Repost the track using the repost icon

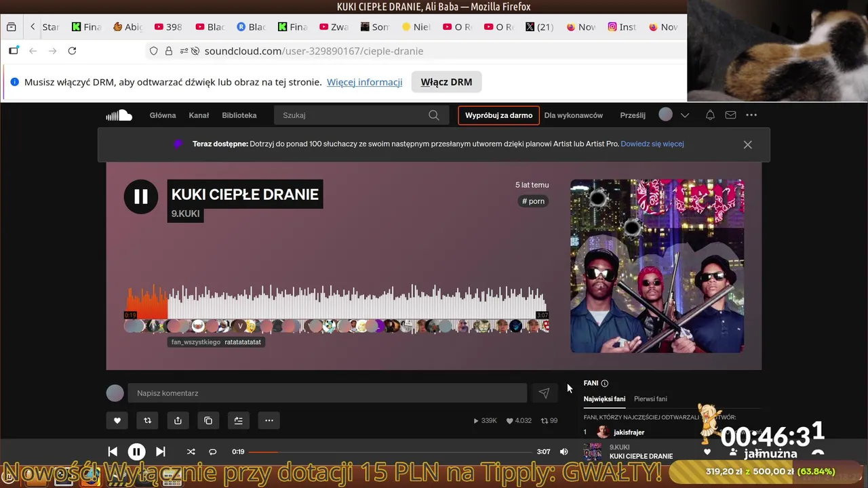[147, 420]
